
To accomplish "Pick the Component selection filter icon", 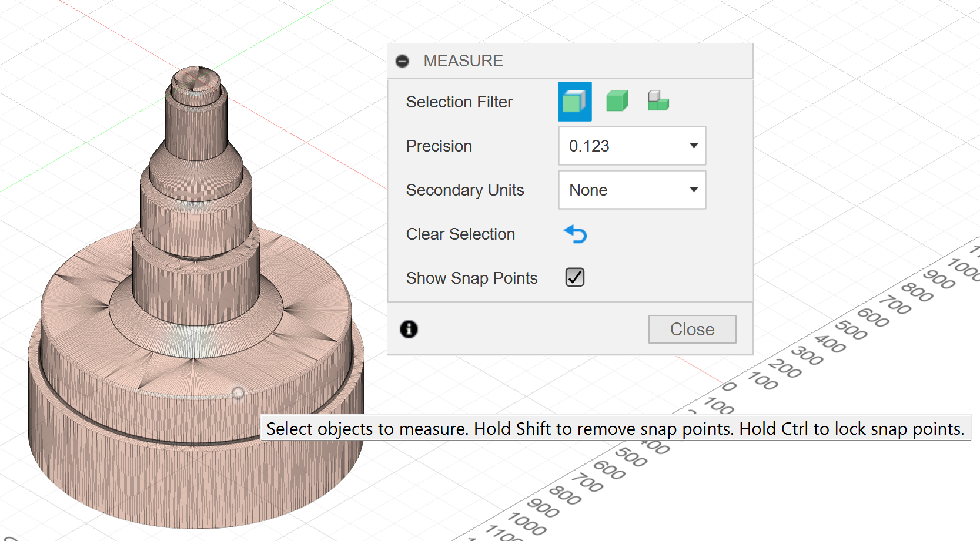I will 658,101.
